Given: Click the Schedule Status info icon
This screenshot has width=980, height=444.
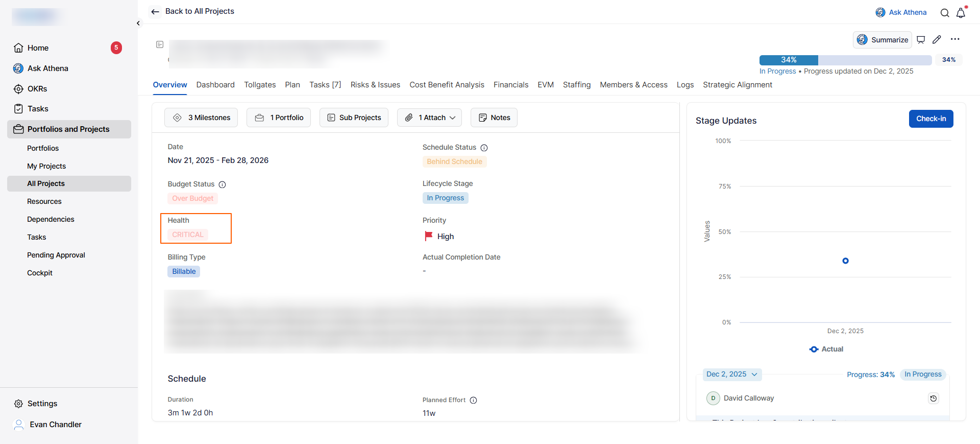Looking at the screenshot, I should pos(484,148).
